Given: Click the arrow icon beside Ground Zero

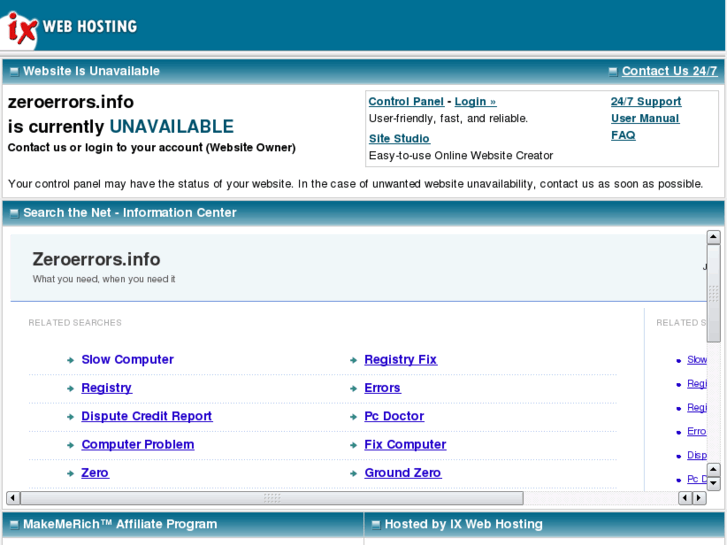Looking at the screenshot, I should (353, 473).
